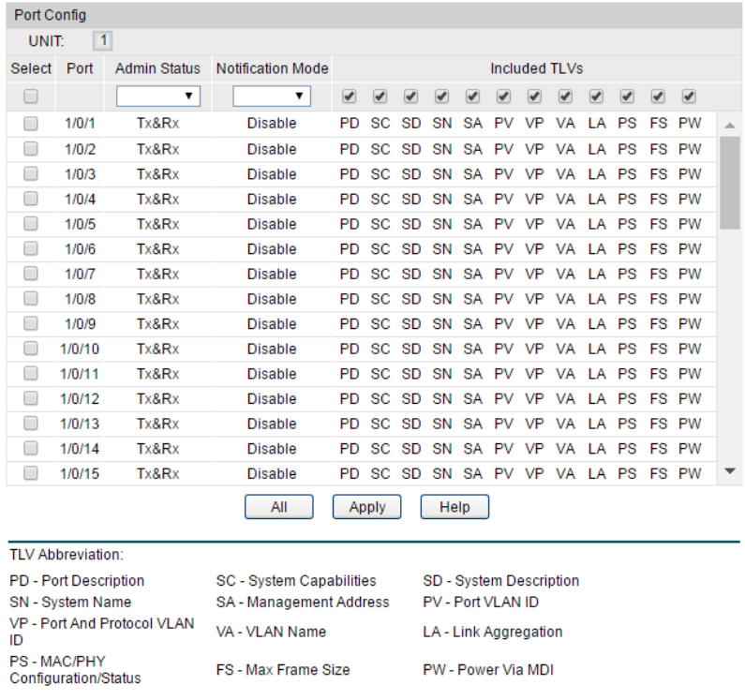Viewport: 745px width, 700px height.
Task: Click 'FS - Max Frame Size' legend text
Action: coord(283,670)
